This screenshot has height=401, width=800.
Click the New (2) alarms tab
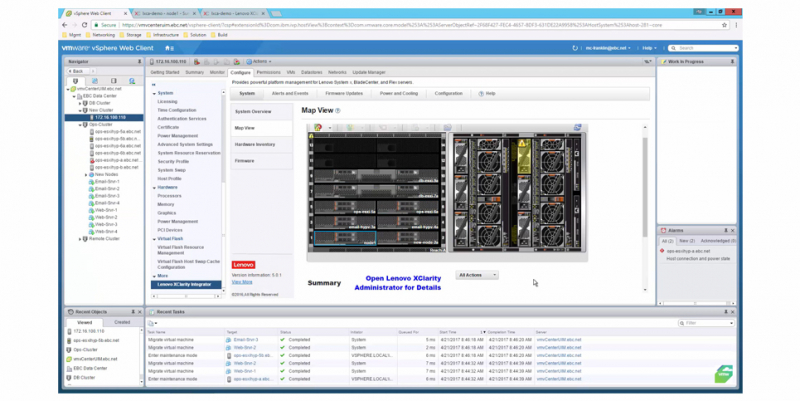tap(687, 241)
